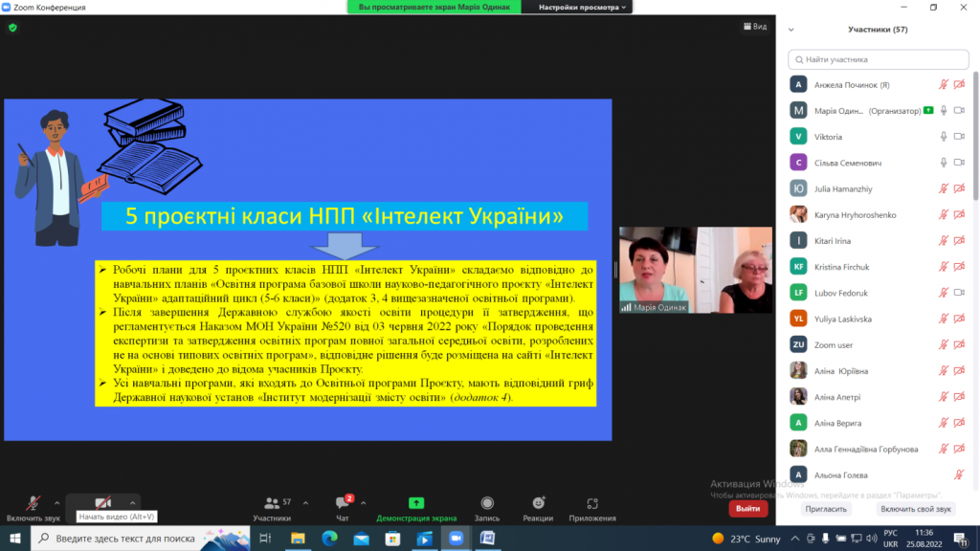Screen dimensions: 980x551
Task: Click Kitari Irina's video-off icon
Action: pos(959,240)
